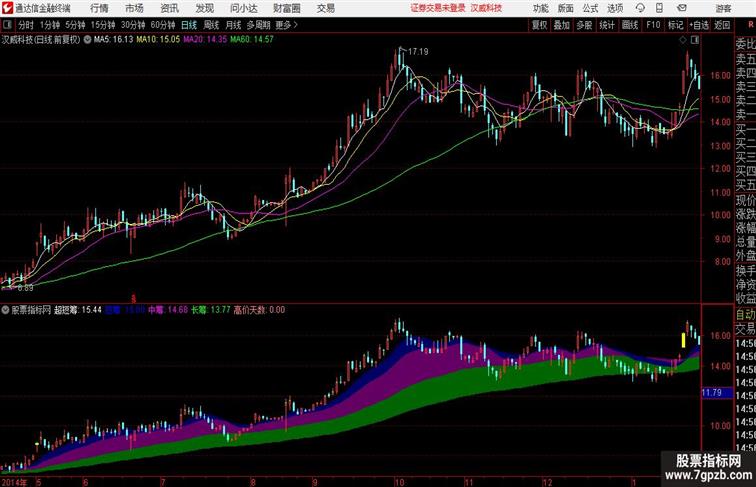Open the 财富圈 menu
The height and width of the screenshot is (487, 756).
point(286,8)
